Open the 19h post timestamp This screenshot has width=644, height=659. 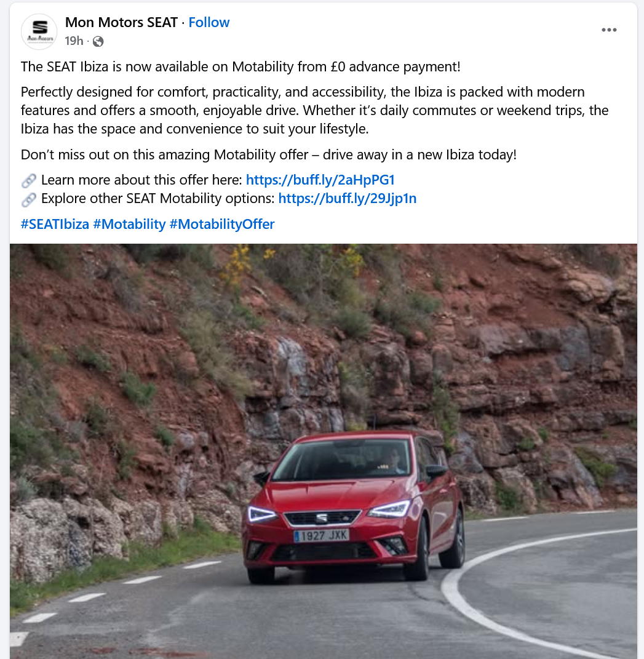[x=74, y=41]
